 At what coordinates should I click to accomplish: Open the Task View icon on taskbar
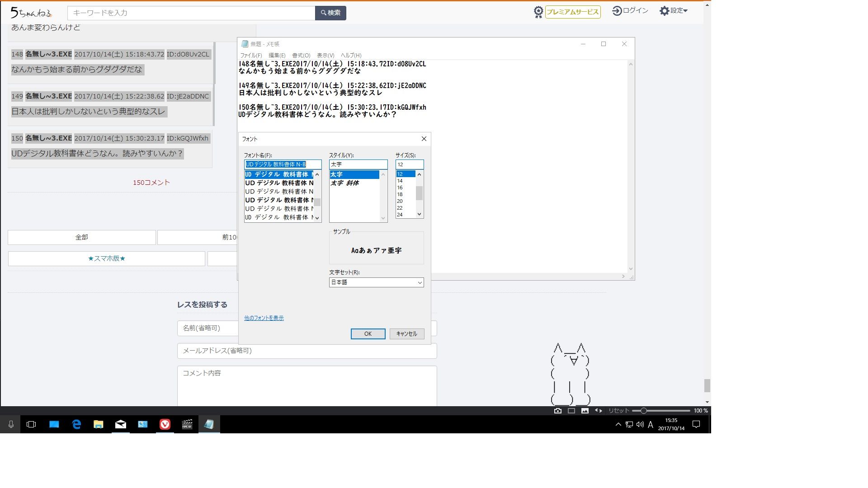point(31,424)
